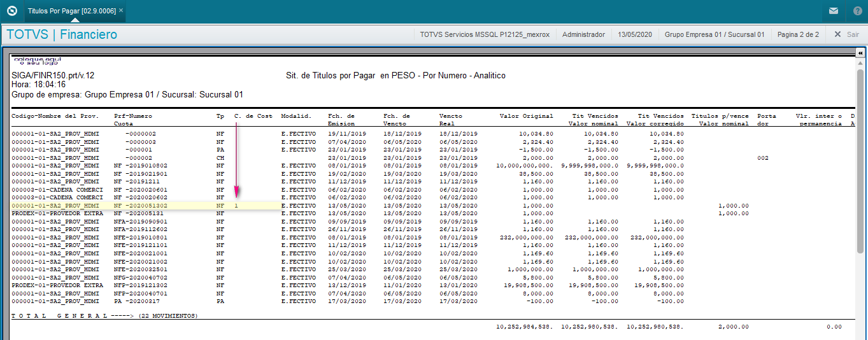
Task: Click title number NFP-2019121302
Action: point(140,285)
